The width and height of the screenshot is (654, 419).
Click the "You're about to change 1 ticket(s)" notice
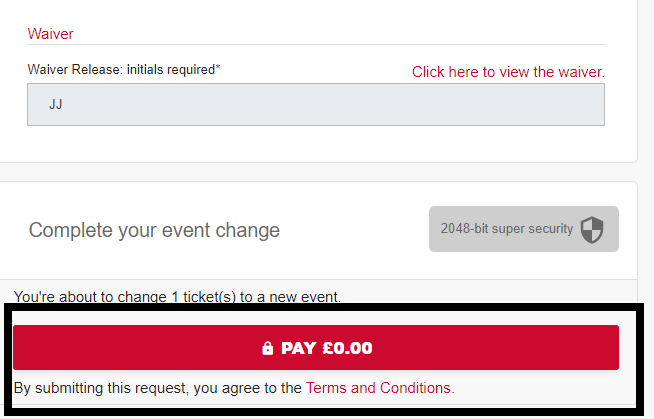click(x=177, y=296)
